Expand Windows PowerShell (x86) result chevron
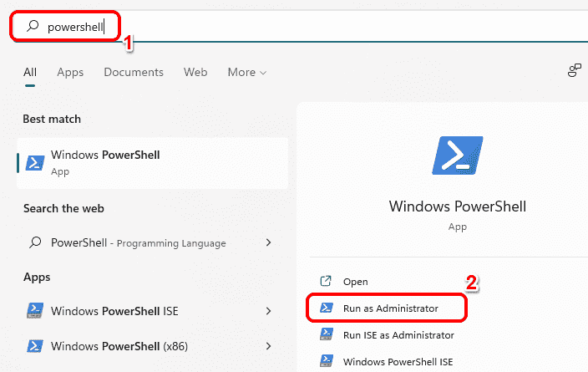Viewport: 588px width, 372px height. (x=268, y=345)
